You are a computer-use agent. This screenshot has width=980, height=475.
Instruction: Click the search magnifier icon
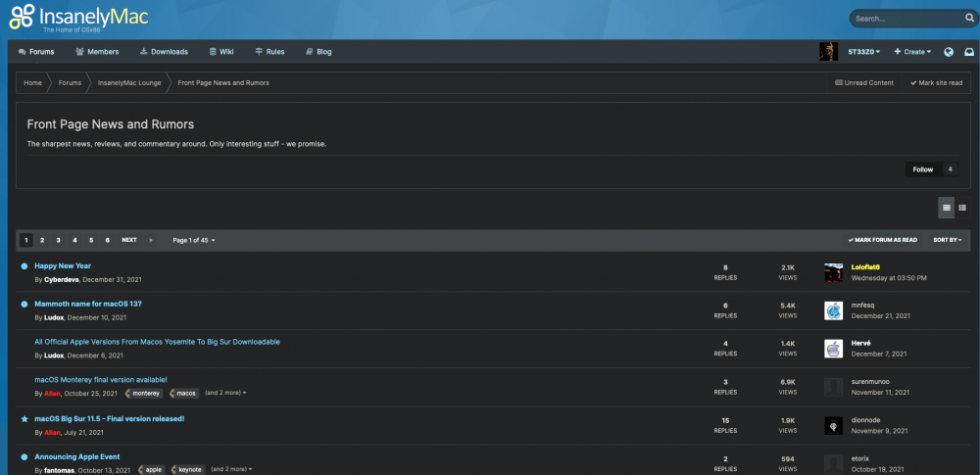point(969,19)
